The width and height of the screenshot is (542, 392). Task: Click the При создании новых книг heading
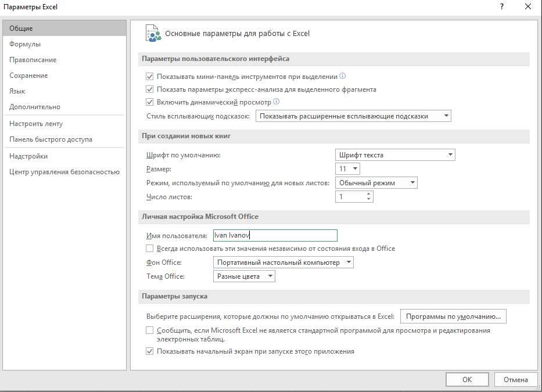(x=186, y=136)
